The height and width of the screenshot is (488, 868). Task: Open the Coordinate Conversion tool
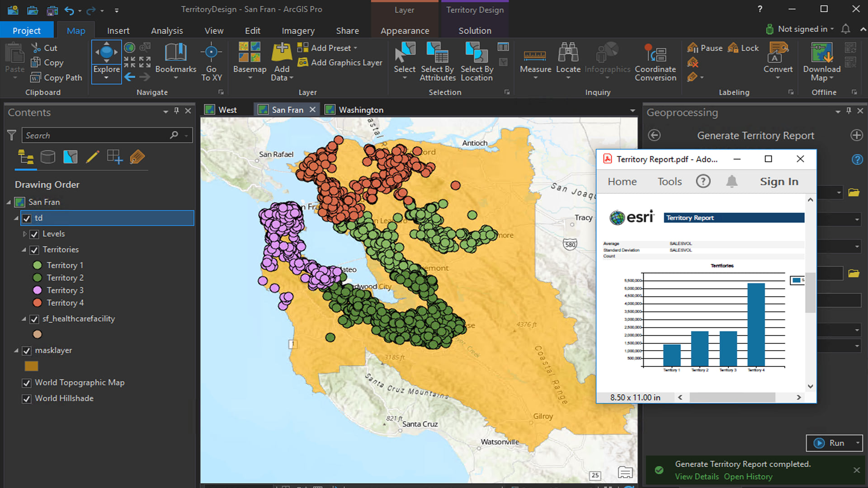coord(655,62)
